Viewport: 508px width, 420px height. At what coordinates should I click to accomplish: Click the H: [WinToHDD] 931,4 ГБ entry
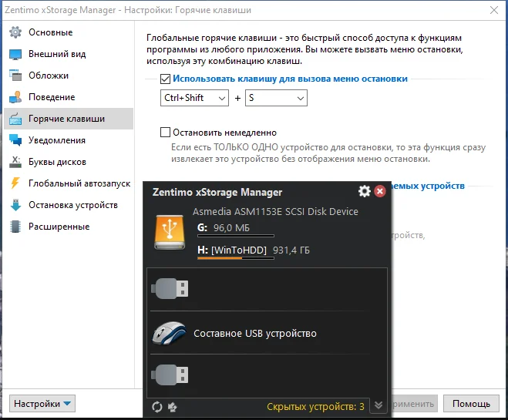coord(254,250)
